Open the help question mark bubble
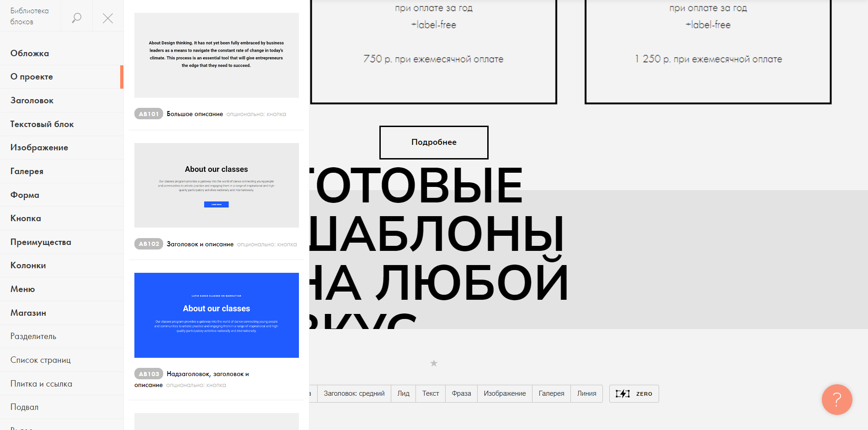Screen dimensions: 868x430 point(837,399)
